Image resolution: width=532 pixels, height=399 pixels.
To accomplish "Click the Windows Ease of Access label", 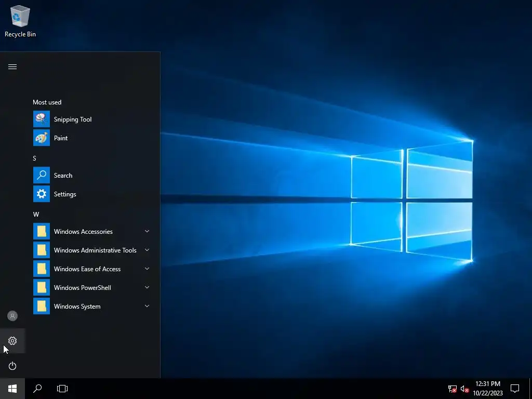I will point(87,269).
